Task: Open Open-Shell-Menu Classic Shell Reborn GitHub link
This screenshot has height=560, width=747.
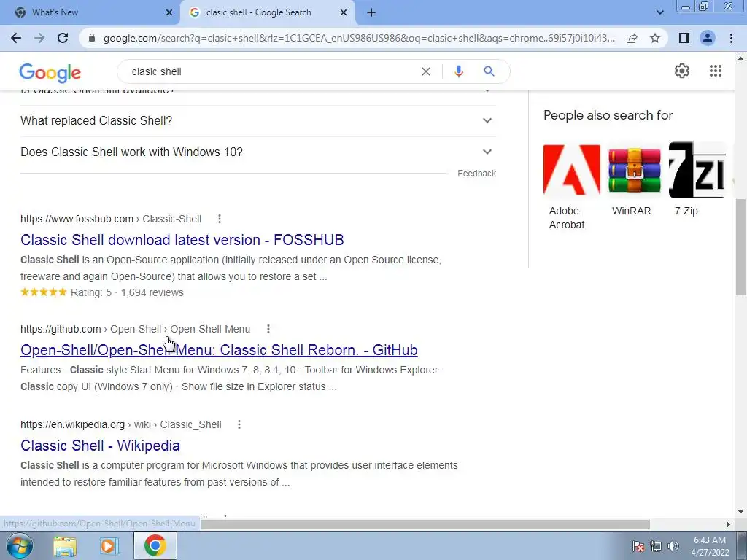Action: click(x=219, y=350)
